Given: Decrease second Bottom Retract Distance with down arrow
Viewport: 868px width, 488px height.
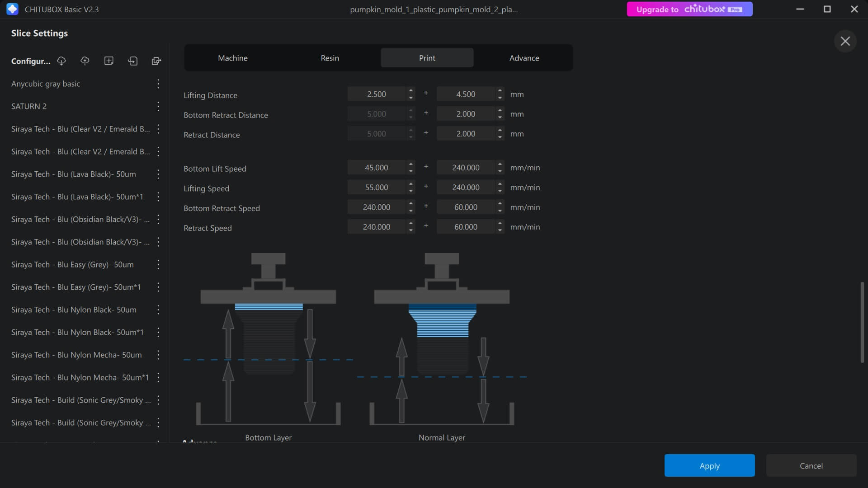Looking at the screenshot, I should click(x=500, y=118).
